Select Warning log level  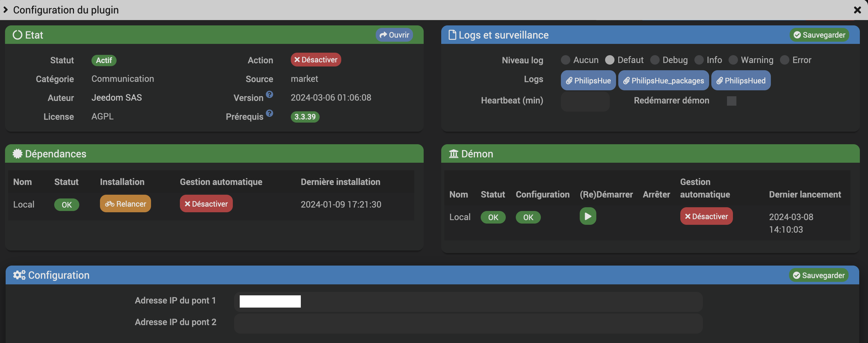[733, 60]
